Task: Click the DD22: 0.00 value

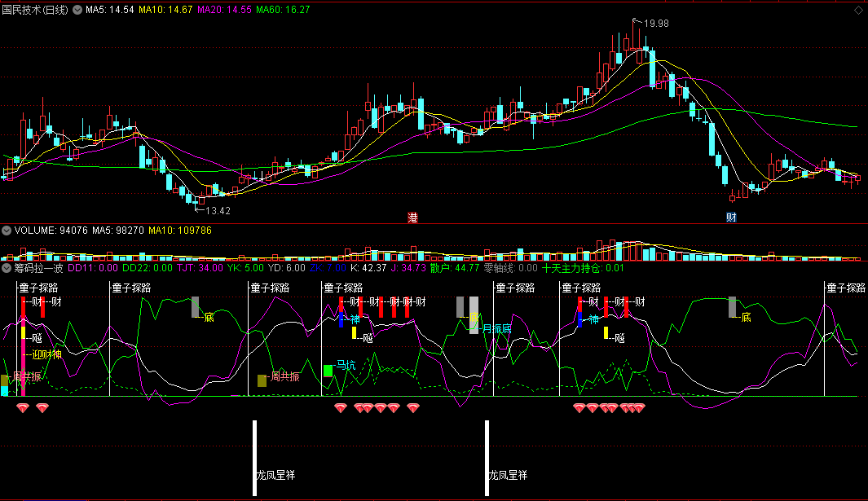Action: coord(148,269)
